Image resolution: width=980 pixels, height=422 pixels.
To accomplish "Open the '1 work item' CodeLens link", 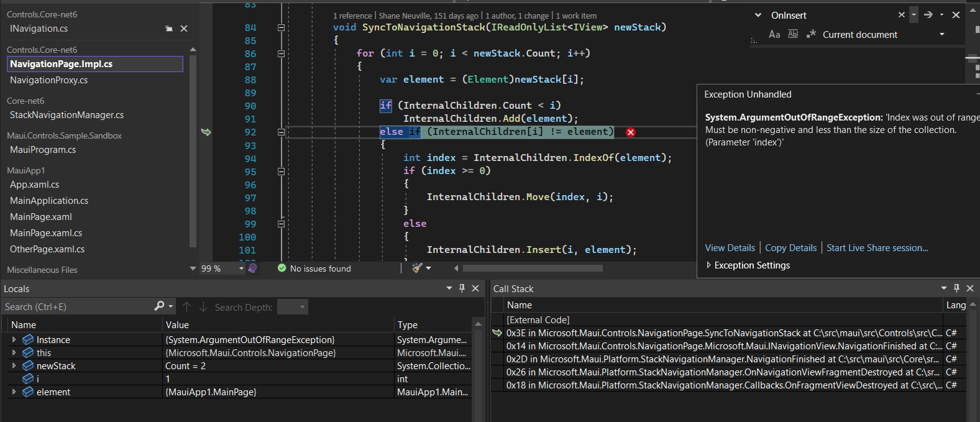I will (x=576, y=16).
